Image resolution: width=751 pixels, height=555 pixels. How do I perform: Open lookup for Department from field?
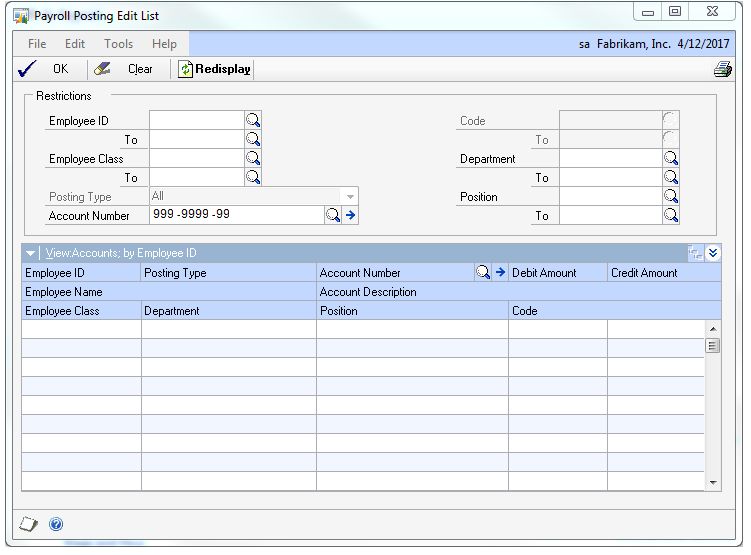pyautogui.click(x=671, y=158)
